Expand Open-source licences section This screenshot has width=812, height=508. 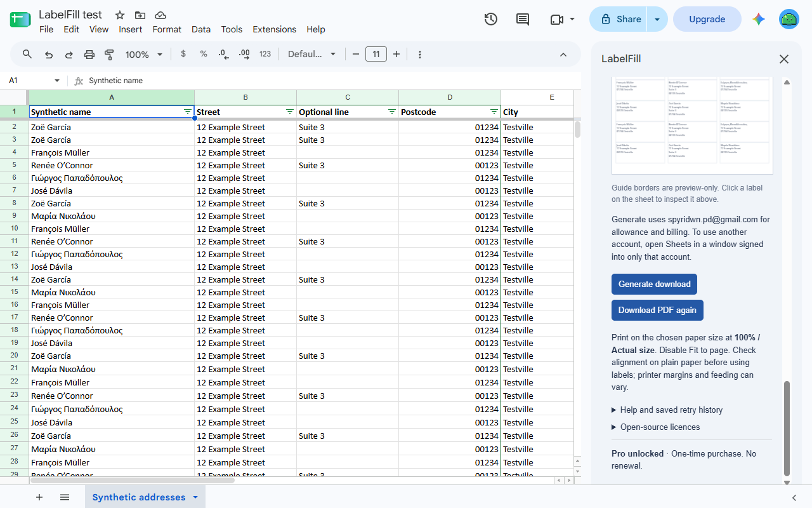click(x=655, y=427)
